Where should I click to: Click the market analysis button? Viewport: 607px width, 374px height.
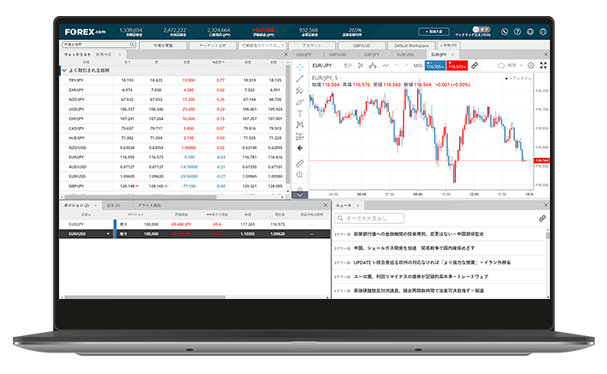pos(213,45)
